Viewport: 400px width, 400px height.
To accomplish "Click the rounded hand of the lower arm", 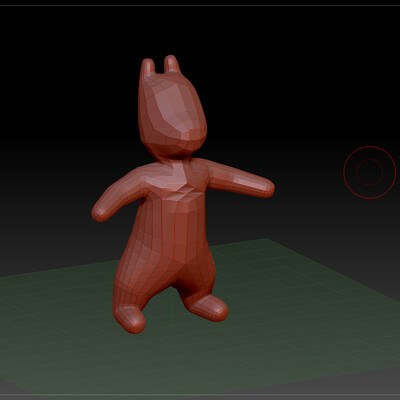I will pyautogui.click(x=100, y=212).
